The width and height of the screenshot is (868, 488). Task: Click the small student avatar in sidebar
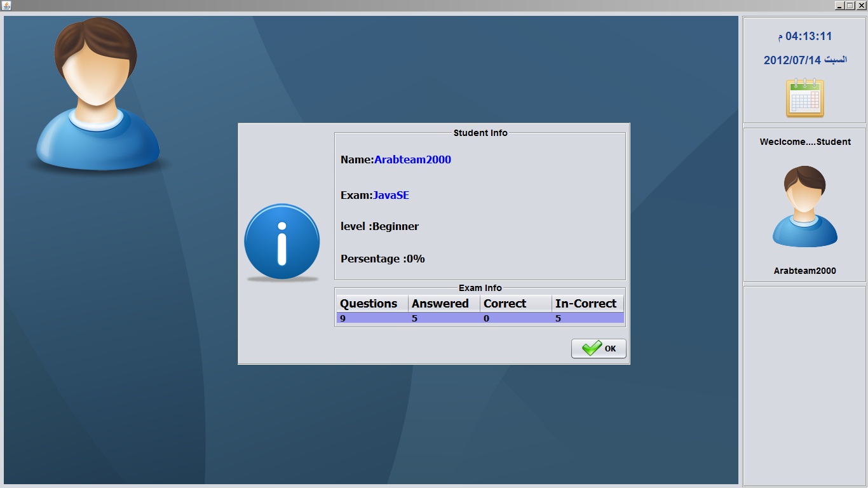pos(805,207)
